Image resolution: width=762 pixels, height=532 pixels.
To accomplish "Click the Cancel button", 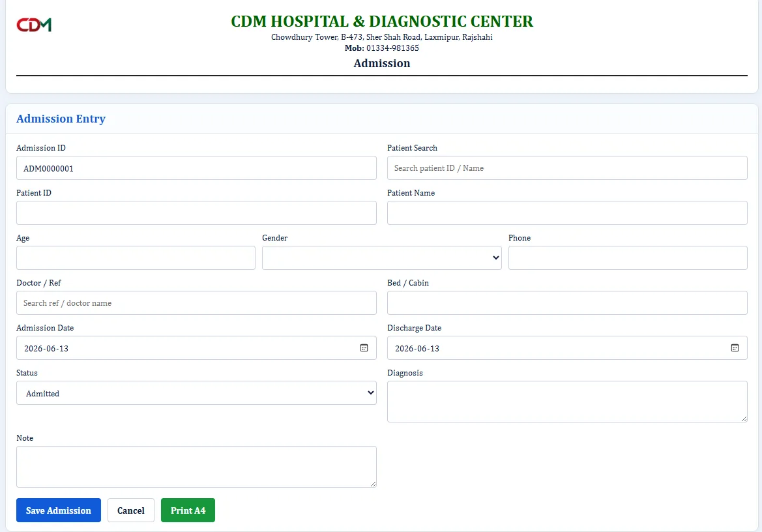I will pyautogui.click(x=131, y=510).
